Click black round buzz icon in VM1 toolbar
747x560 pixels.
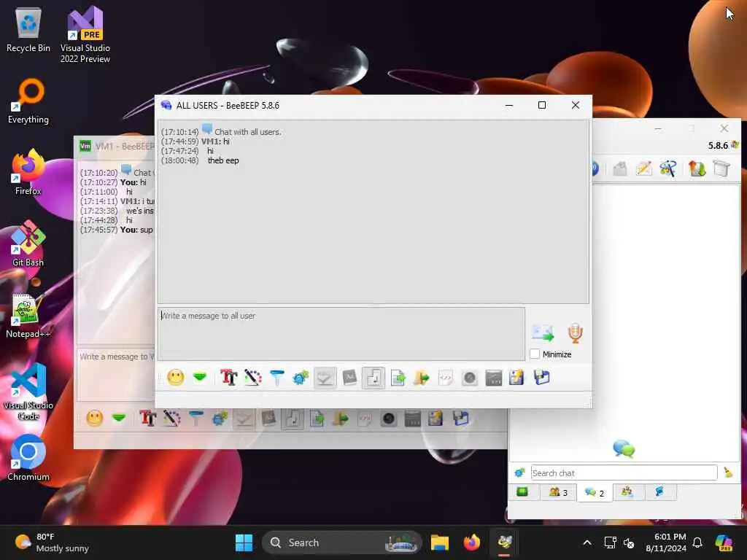[389, 418]
